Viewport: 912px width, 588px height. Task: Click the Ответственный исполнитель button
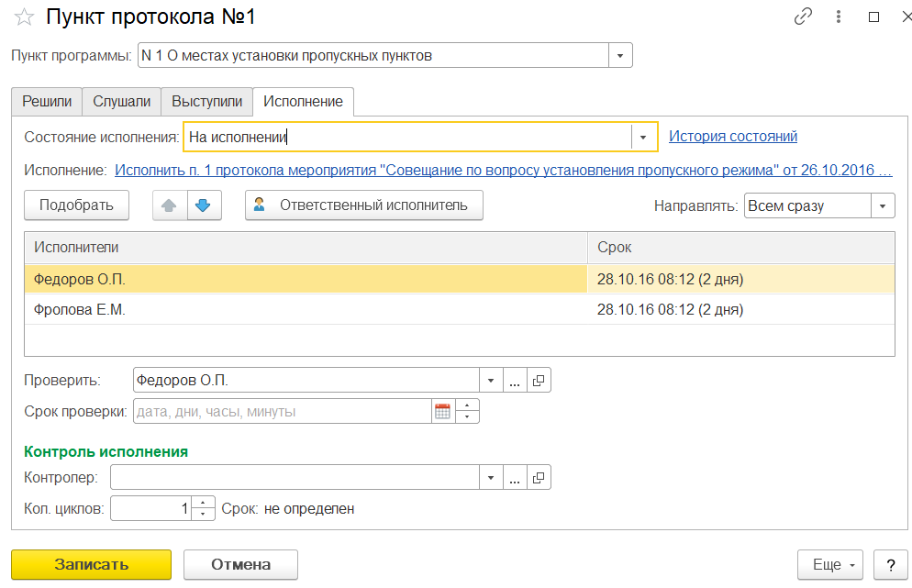[x=363, y=205]
